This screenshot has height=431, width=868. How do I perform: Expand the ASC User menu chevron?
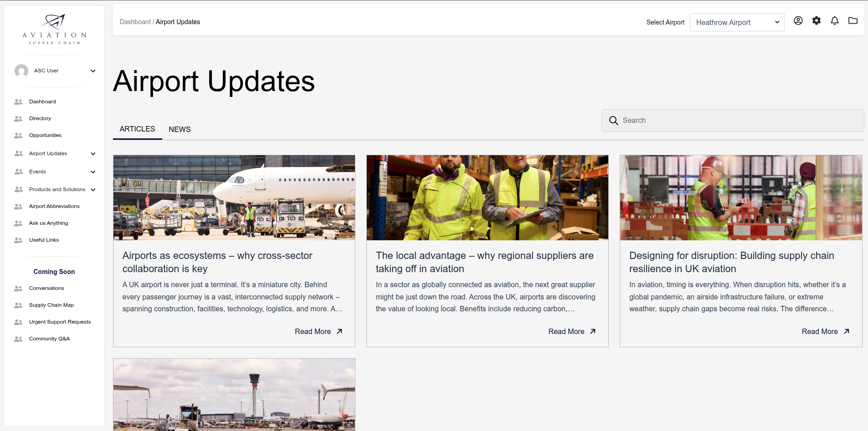click(93, 71)
